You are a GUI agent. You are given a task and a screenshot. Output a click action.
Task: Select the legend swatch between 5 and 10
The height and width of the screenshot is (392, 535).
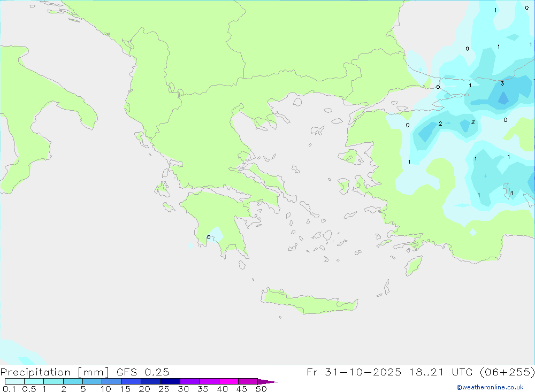point(93,381)
